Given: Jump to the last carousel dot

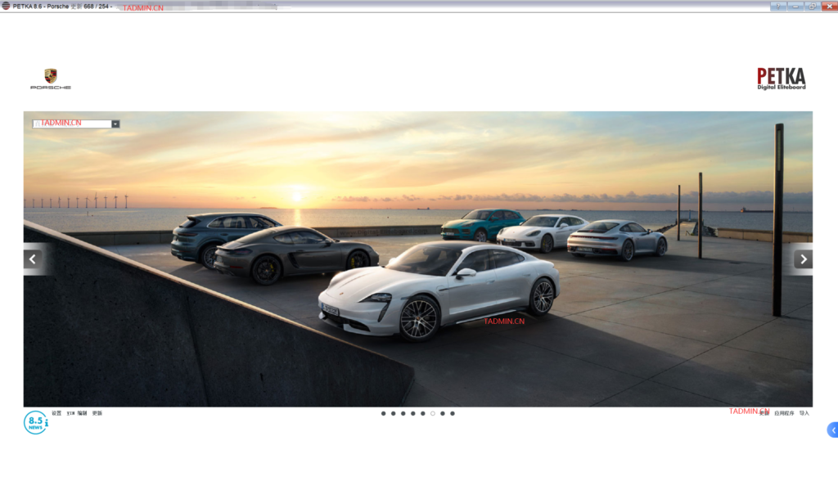Looking at the screenshot, I should [453, 414].
